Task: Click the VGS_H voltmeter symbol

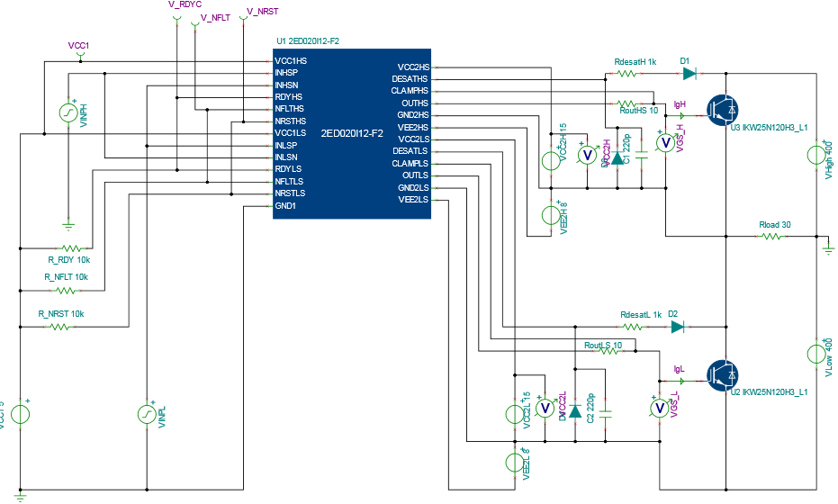Action: click(x=665, y=143)
